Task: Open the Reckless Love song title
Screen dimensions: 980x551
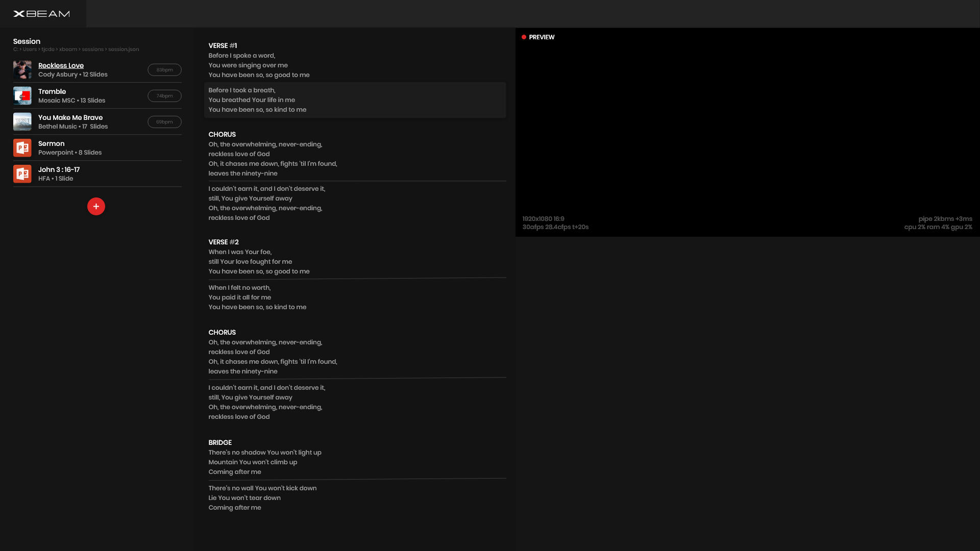Action: [61, 65]
